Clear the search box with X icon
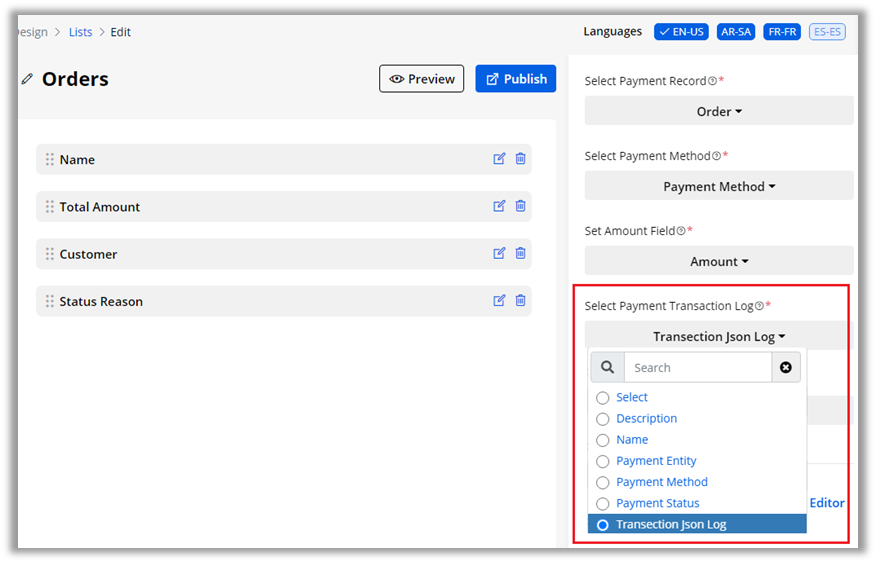Screen dimensions: 876x563 click(x=785, y=368)
